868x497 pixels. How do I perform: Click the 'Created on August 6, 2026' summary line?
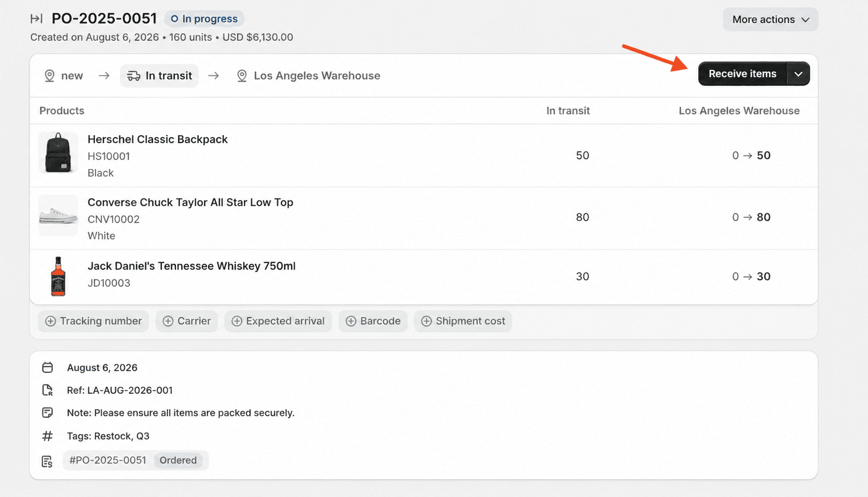pyautogui.click(x=162, y=37)
